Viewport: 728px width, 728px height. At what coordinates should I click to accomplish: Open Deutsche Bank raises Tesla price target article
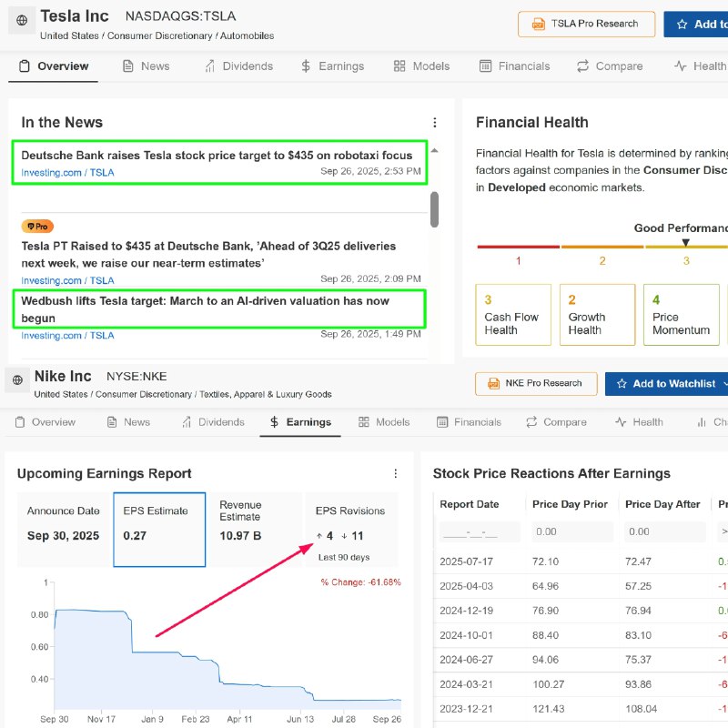pos(217,156)
